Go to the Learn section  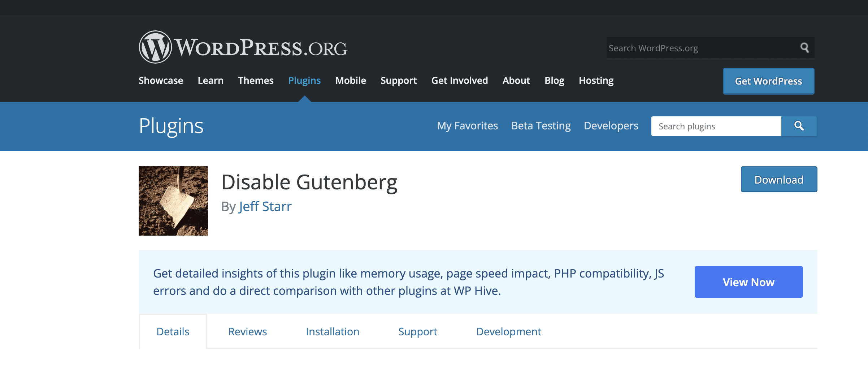click(211, 80)
